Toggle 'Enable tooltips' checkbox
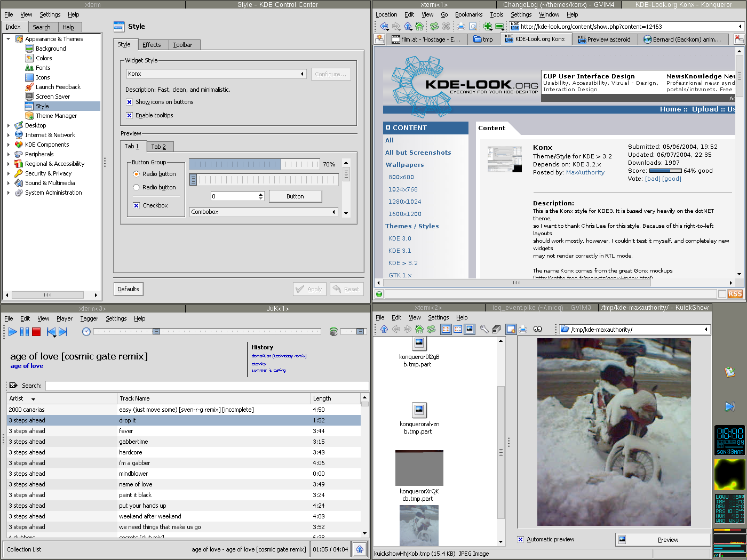The image size is (747, 560). click(x=129, y=115)
